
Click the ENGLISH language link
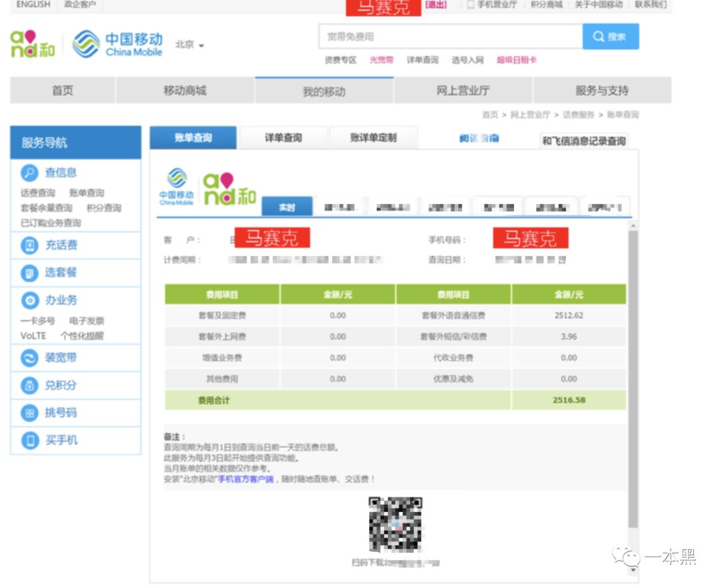coord(33,4)
